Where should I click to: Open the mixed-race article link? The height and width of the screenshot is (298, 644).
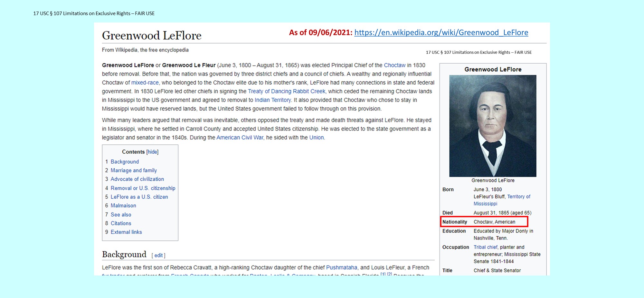[145, 83]
